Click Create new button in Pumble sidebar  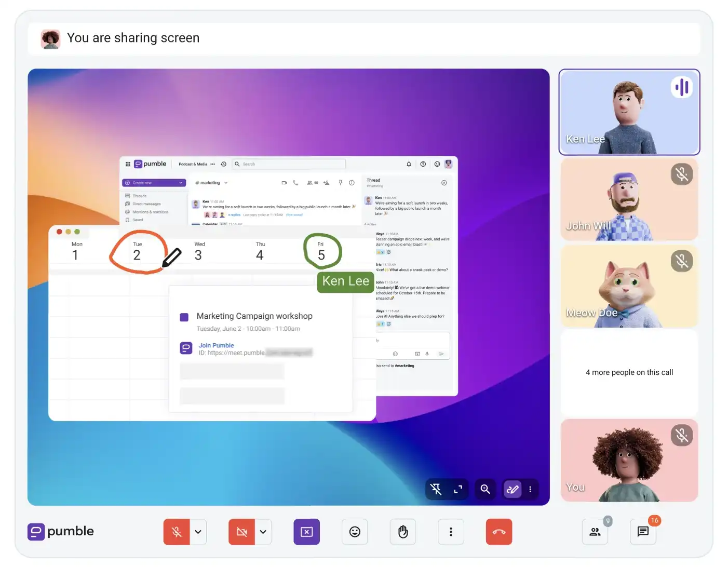tap(154, 183)
